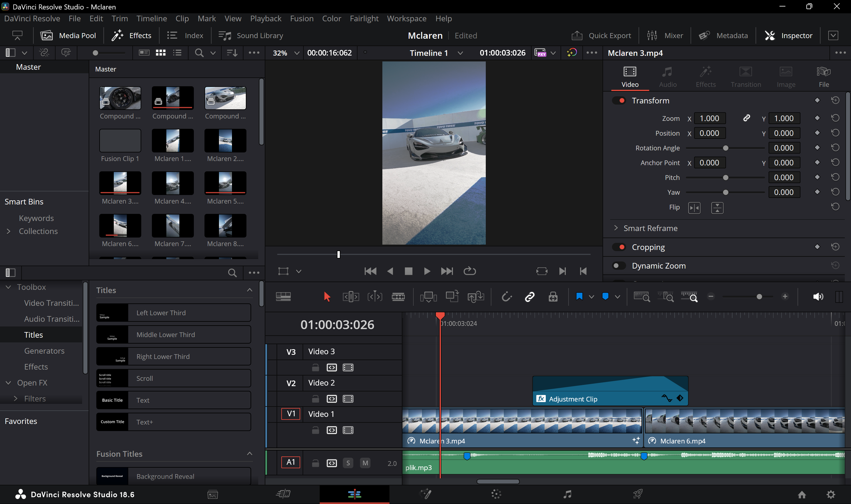This screenshot has height=504, width=851.
Task: Collapse the Toolbox tree
Action: coord(8,287)
